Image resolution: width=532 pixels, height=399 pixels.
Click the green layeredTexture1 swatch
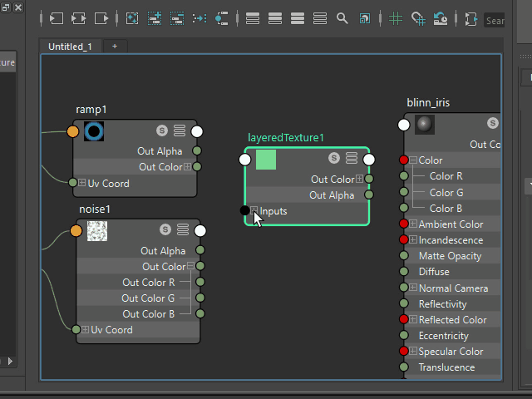[x=266, y=159]
